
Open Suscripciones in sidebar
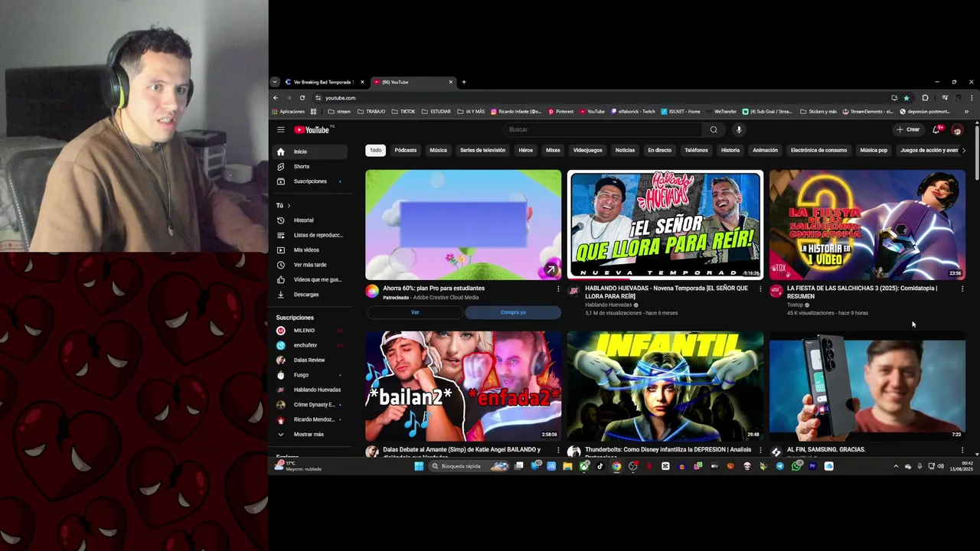(x=311, y=181)
